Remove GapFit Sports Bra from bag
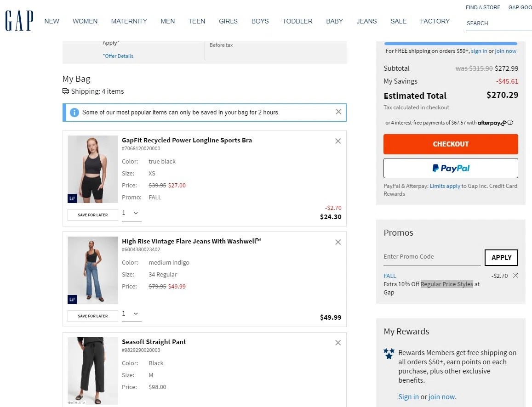 (338, 141)
